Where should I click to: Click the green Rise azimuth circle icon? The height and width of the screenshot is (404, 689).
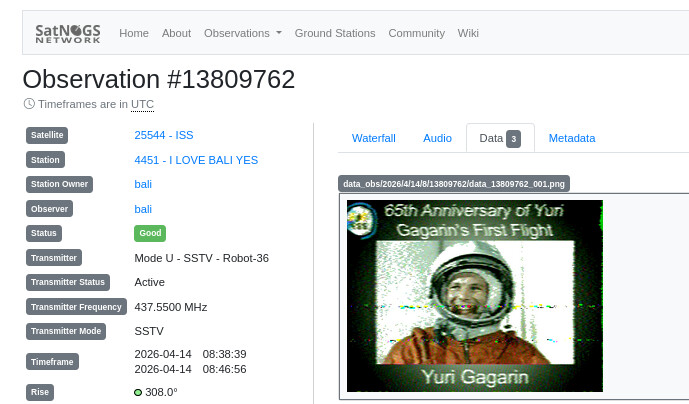coord(138,393)
